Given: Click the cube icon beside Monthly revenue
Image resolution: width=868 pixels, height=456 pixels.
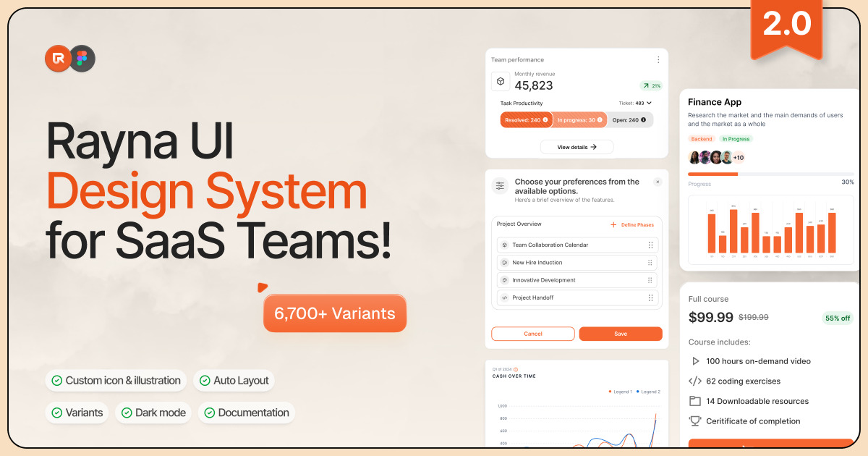Looking at the screenshot, I should point(501,81).
